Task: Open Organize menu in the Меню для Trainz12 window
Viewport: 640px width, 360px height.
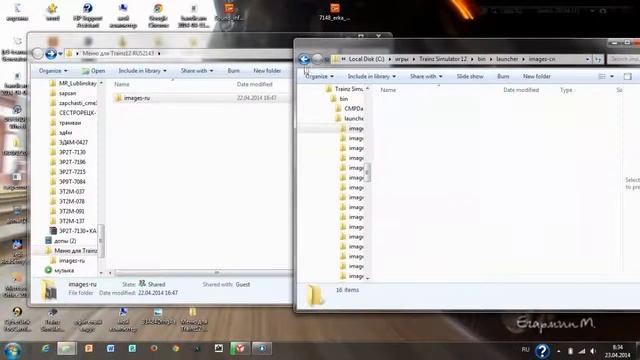Action: 53,71
